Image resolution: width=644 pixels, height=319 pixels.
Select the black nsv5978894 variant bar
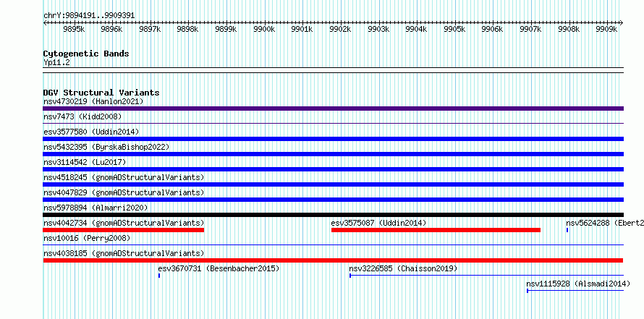tap(333, 215)
